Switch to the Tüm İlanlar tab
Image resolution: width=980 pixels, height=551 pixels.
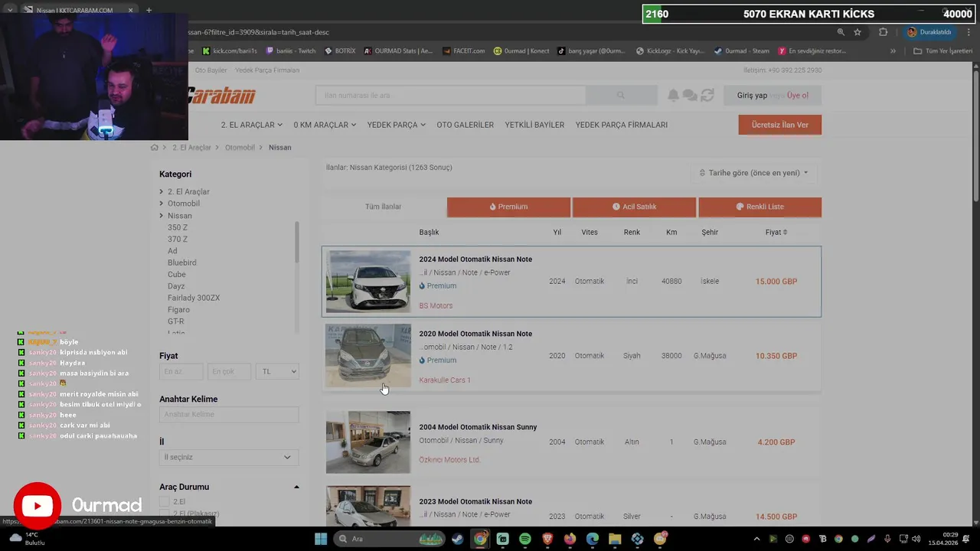tap(383, 207)
